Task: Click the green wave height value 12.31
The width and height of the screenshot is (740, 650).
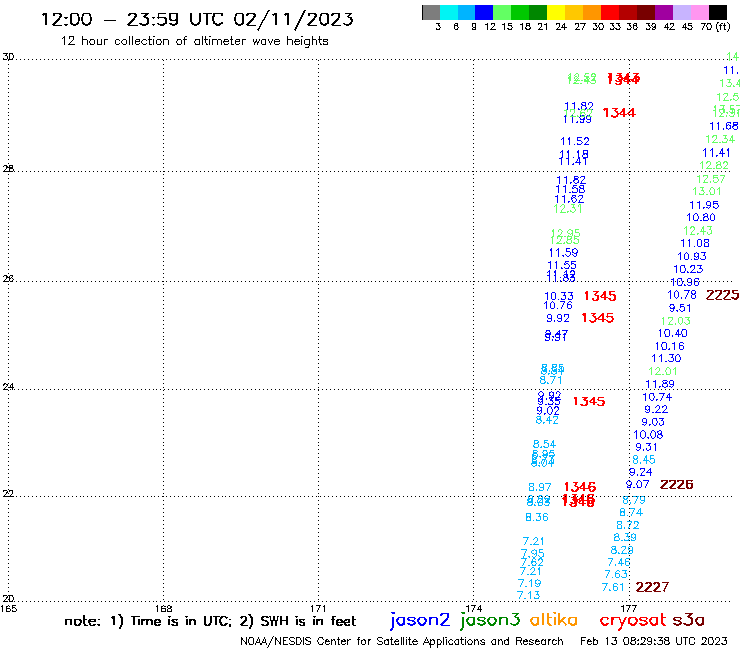Action: tap(567, 209)
